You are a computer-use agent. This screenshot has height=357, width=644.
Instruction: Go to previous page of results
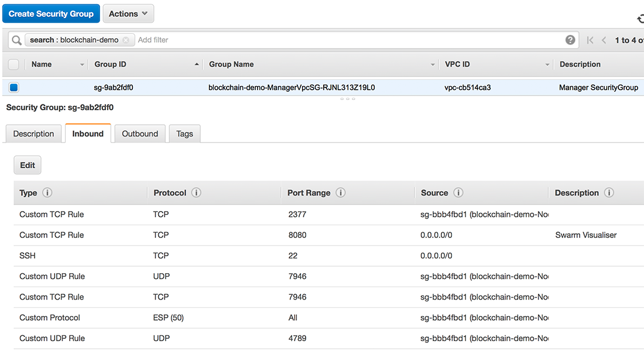click(604, 40)
